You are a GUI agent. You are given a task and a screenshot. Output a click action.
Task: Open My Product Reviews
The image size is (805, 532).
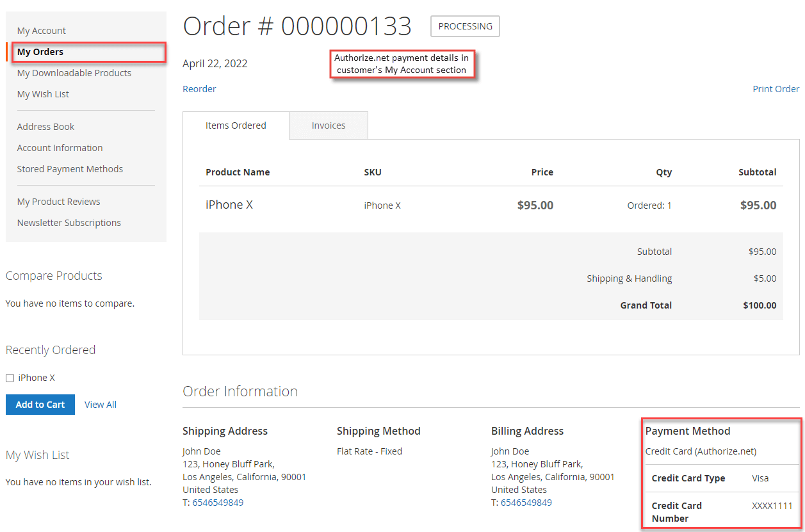click(x=58, y=201)
